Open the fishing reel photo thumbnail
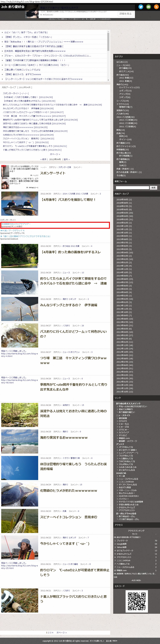This screenshot has height=644, width=160. pyautogui.click(x=20, y=600)
